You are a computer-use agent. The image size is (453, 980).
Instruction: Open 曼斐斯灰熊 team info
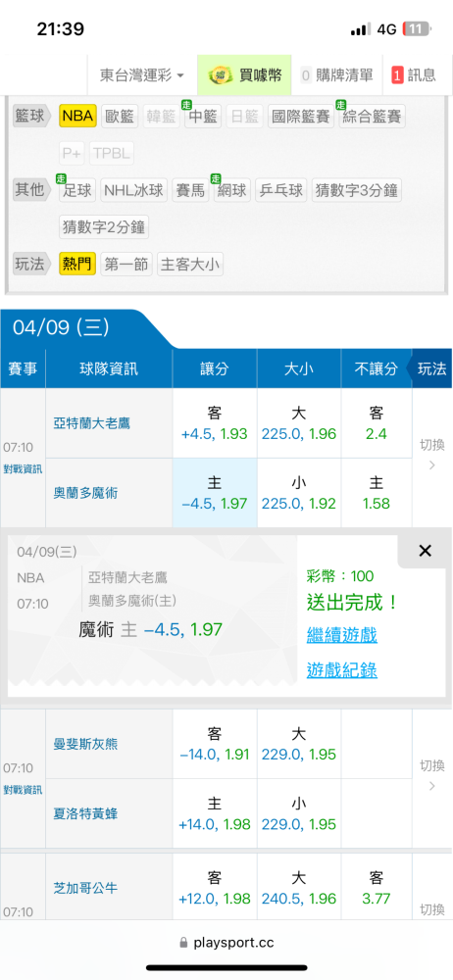tap(85, 744)
